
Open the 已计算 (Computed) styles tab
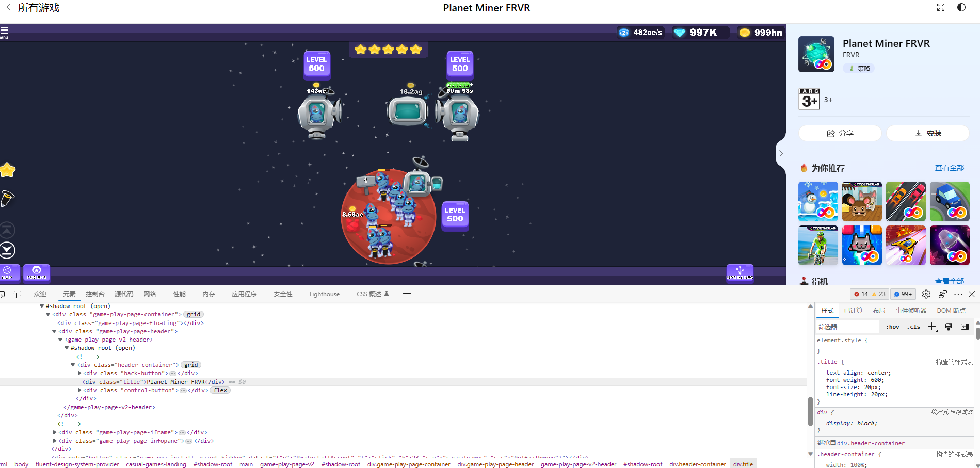853,311
